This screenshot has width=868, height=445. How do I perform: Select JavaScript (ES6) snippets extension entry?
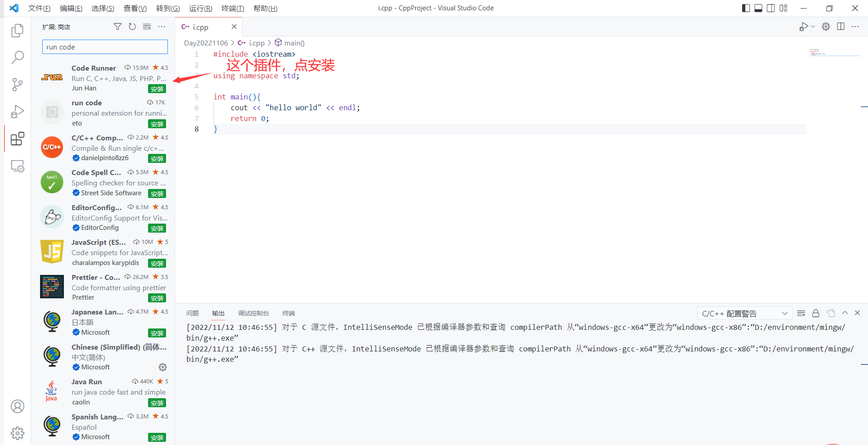[103, 252]
